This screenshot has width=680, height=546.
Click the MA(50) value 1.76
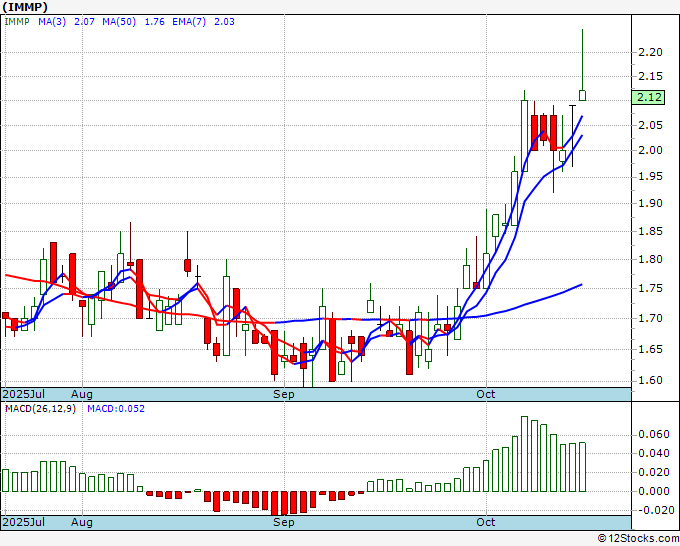(154, 22)
